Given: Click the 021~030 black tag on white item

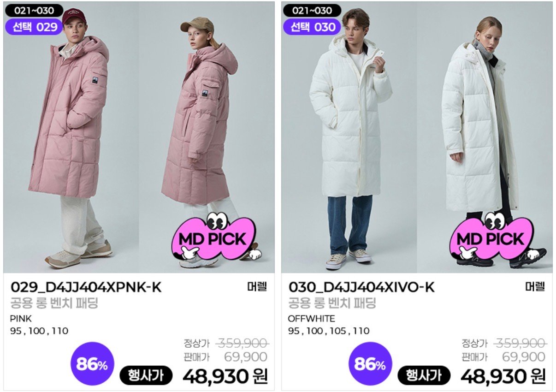Looking at the screenshot, I should coord(313,10).
